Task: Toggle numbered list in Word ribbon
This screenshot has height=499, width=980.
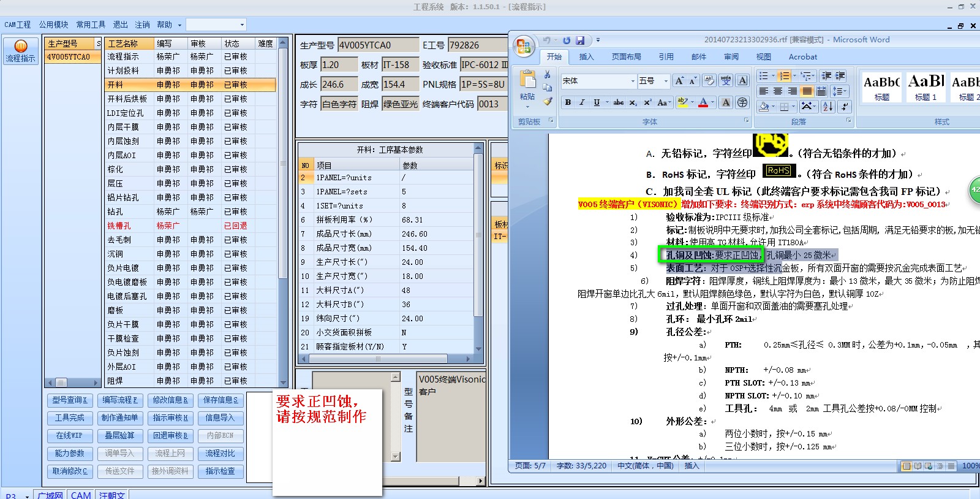Action: (784, 75)
